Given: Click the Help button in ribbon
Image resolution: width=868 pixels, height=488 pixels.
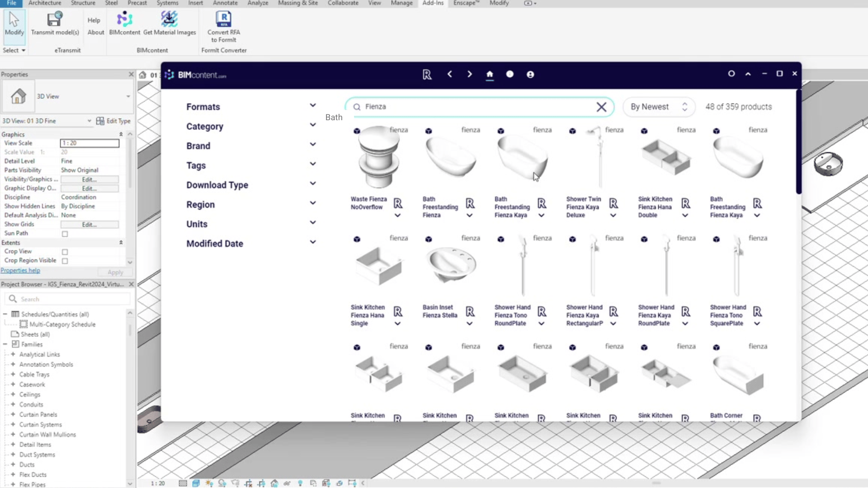Looking at the screenshot, I should [94, 20].
